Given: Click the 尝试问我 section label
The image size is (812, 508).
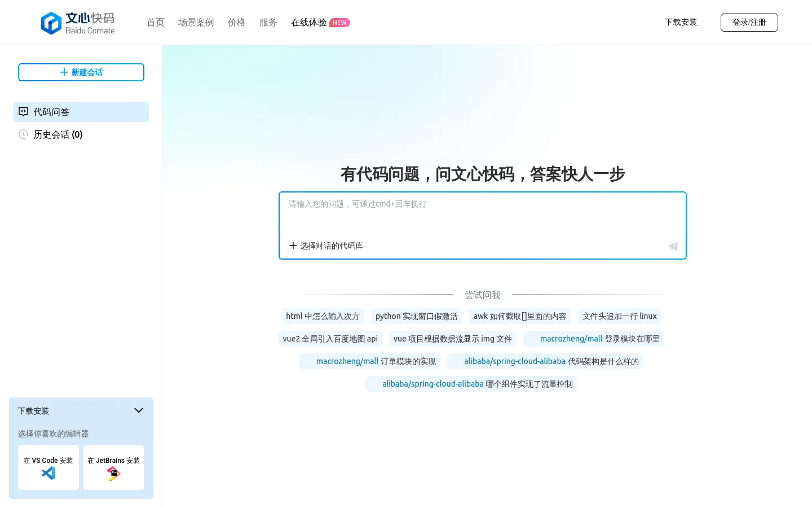Looking at the screenshot, I should pyautogui.click(x=483, y=295).
